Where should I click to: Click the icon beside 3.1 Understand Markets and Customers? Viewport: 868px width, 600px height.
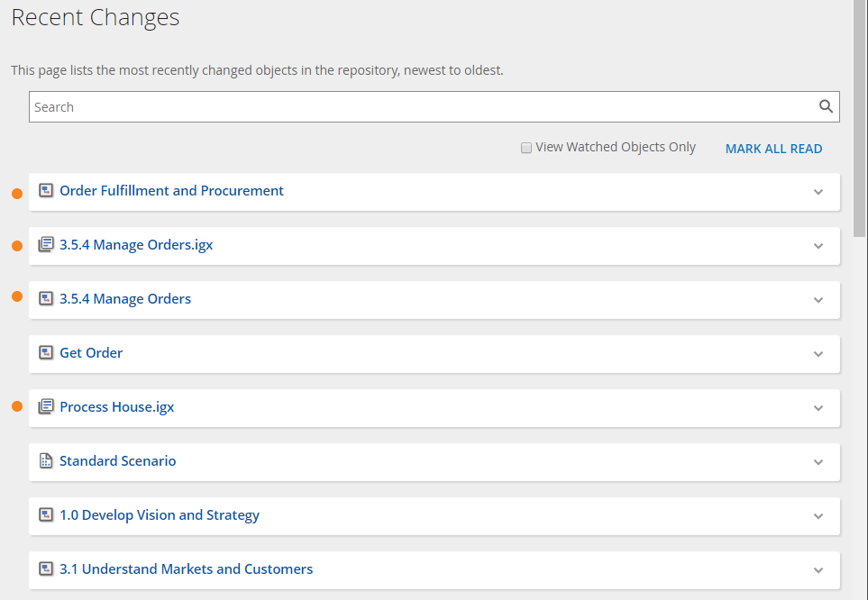click(x=46, y=569)
